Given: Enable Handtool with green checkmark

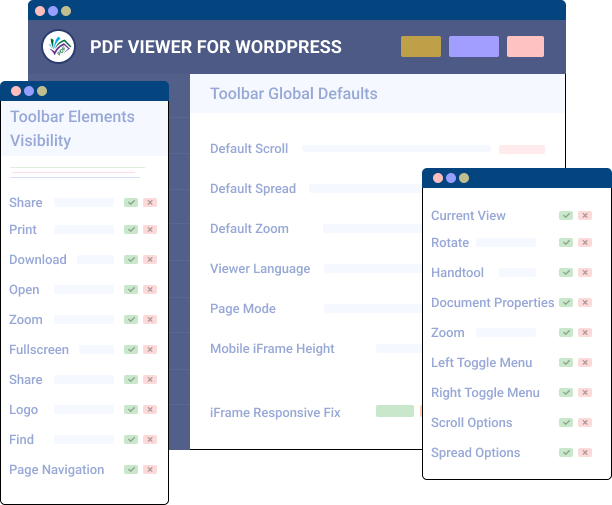Looking at the screenshot, I should (566, 272).
